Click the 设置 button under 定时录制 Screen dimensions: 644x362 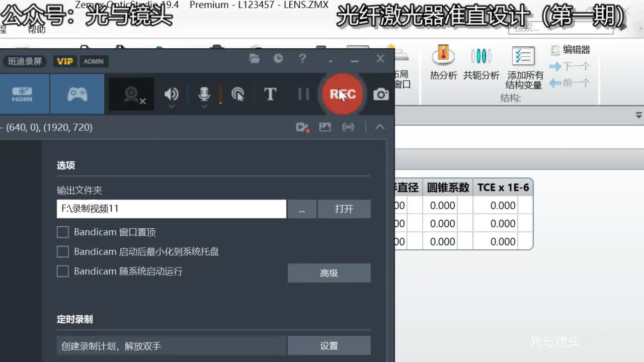(329, 346)
